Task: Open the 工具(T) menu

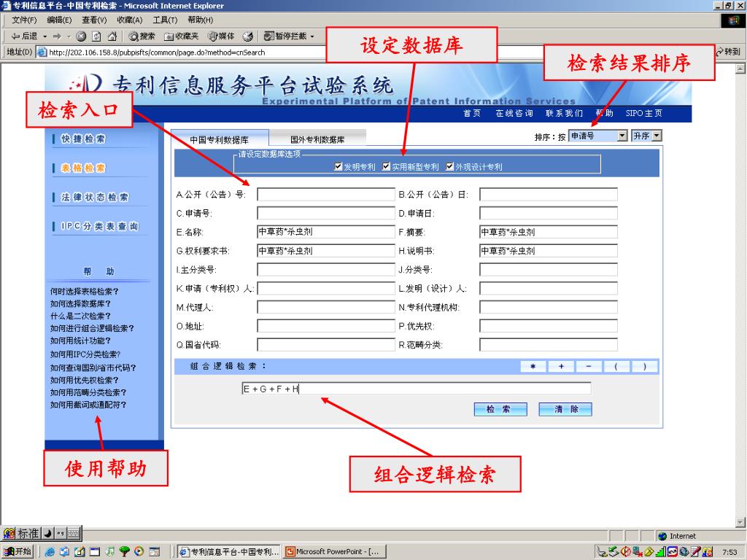Action: click(x=165, y=20)
